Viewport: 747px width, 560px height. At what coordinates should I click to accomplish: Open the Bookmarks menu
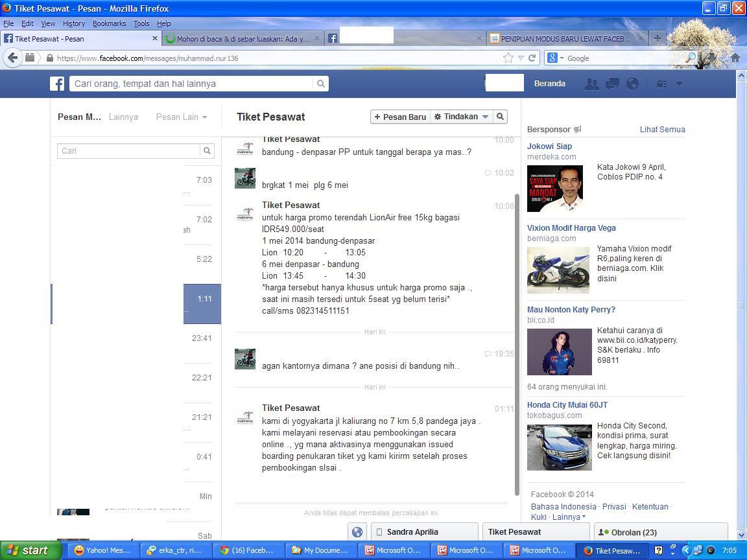pos(109,23)
